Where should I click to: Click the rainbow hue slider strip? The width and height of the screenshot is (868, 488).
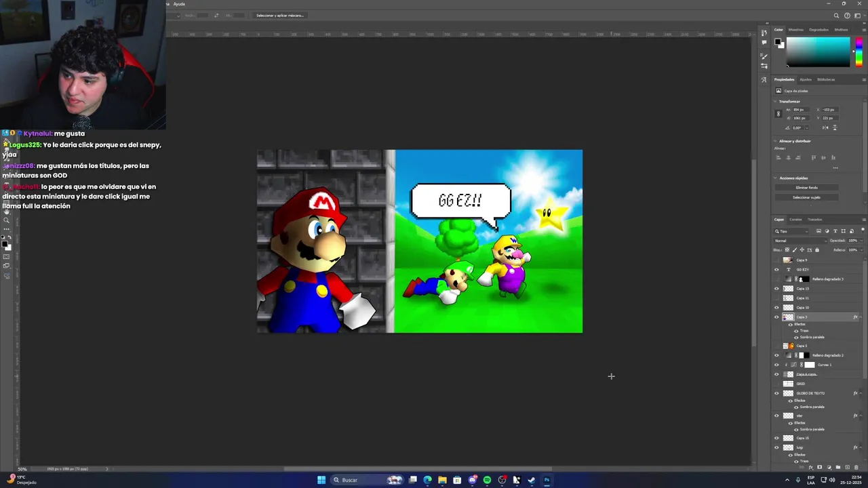[x=859, y=52]
